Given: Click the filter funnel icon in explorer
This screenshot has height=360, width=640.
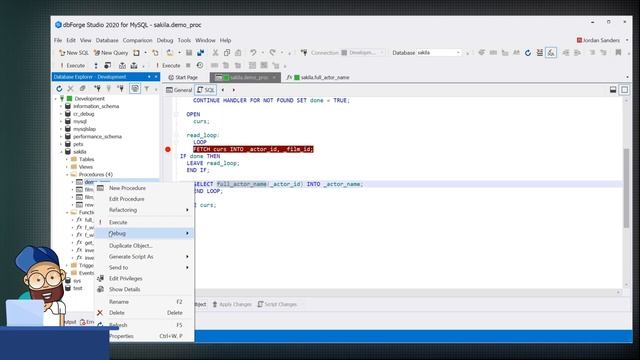Looking at the screenshot, I should point(147,89).
